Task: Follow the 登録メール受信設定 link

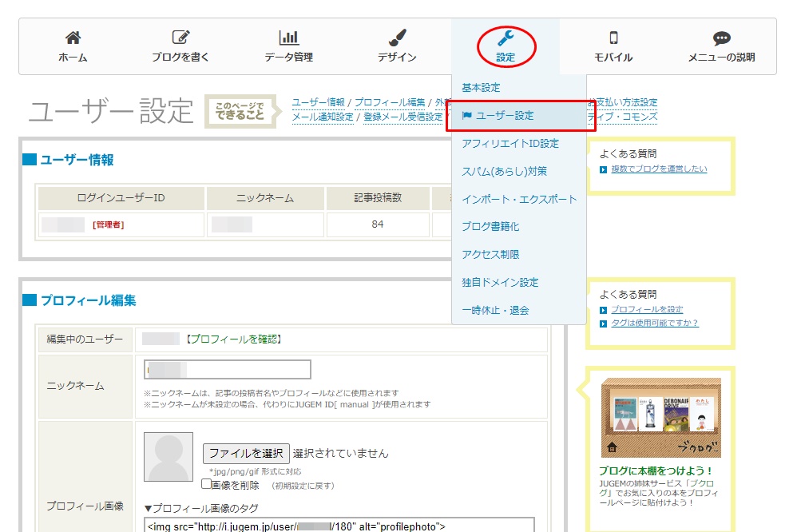Action: (x=402, y=117)
